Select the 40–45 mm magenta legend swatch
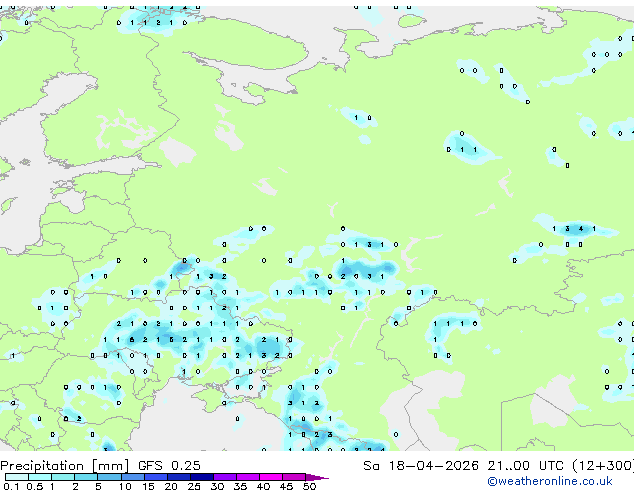Viewport: 634px width, 490px height. [x=271, y=477]
